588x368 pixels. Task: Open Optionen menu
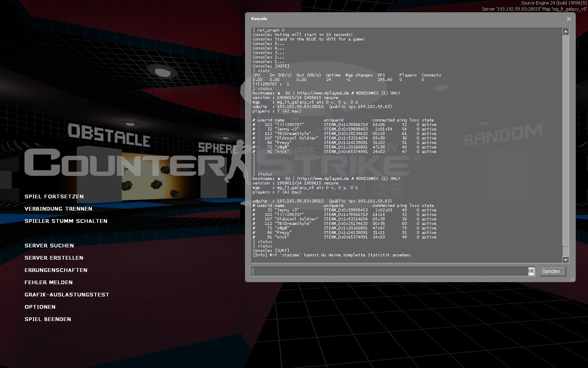point(40,307)
